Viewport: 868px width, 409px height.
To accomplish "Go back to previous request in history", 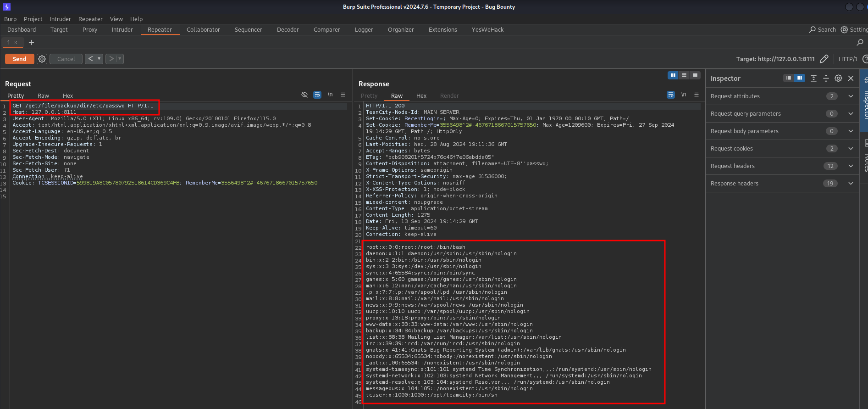I will 90,59.
